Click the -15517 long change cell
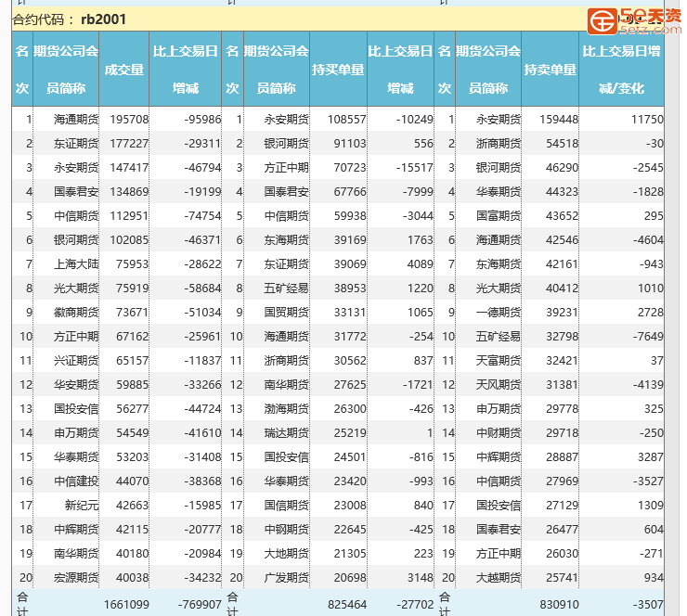The width and height of the screenshot is (687, 616). point(414,167)
